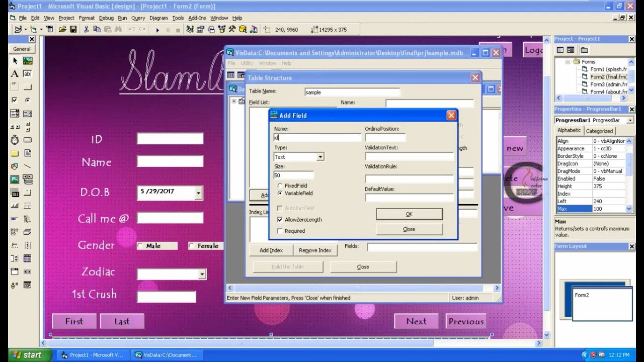Click the Save Project floppy icon

pyautogui.click(x=73, y=30)
